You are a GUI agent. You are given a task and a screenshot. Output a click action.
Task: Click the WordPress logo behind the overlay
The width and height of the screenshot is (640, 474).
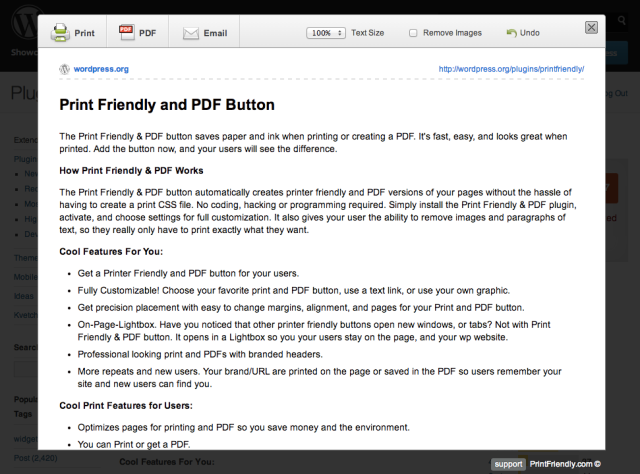[x=16, y=18]
